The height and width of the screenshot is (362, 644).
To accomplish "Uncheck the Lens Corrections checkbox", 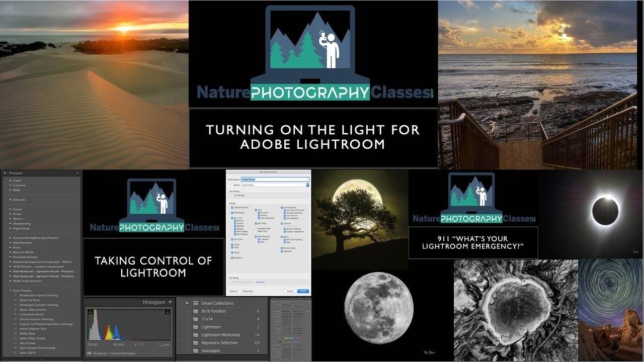I will point(282,207).
